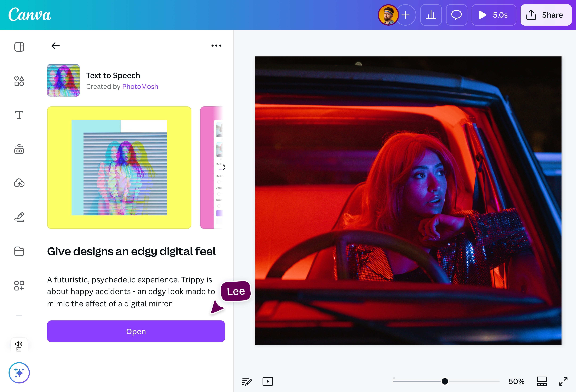Select the Draw tool

[x=19, y=217]
